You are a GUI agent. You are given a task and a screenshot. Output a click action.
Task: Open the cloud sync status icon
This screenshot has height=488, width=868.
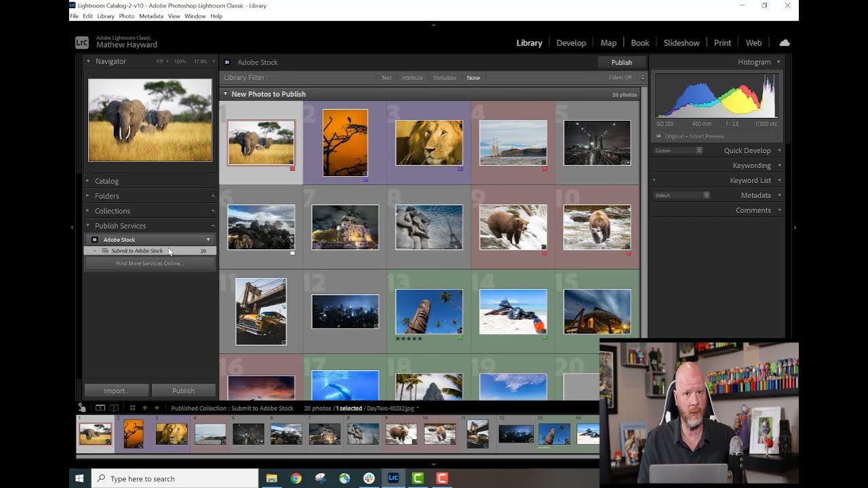click(x=785, y=43)
